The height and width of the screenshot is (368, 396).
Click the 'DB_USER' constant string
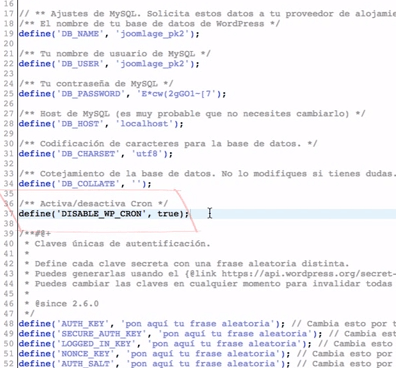tap(80, 64)
